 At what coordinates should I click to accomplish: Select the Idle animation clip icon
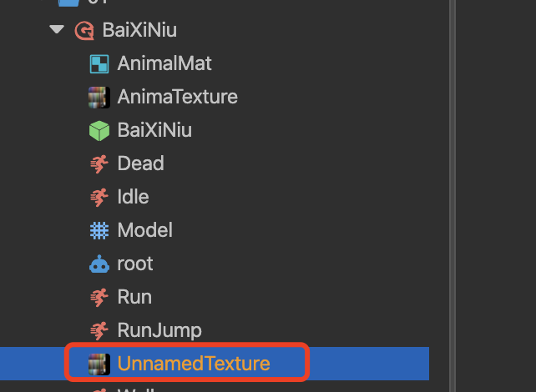tap(99, 197)
